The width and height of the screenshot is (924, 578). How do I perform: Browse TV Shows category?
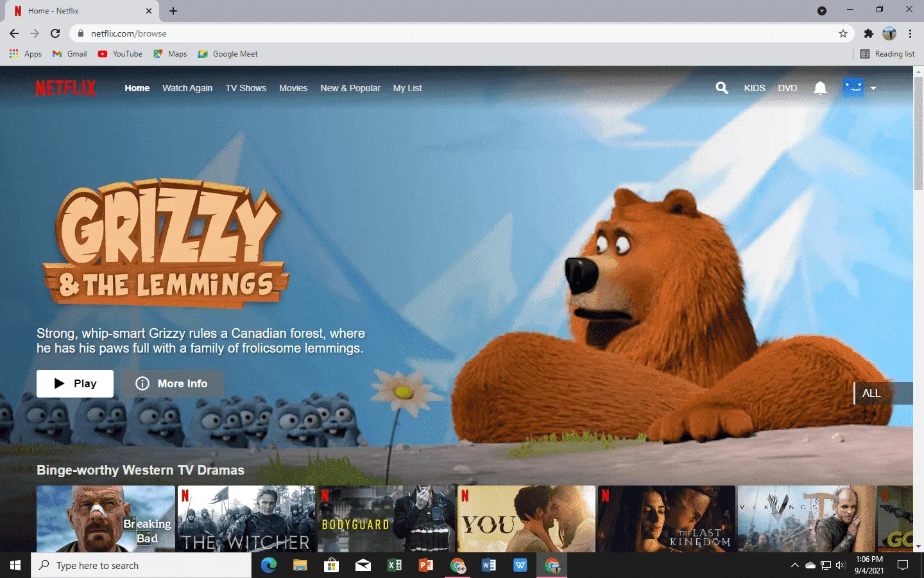[x=246, y=88]
